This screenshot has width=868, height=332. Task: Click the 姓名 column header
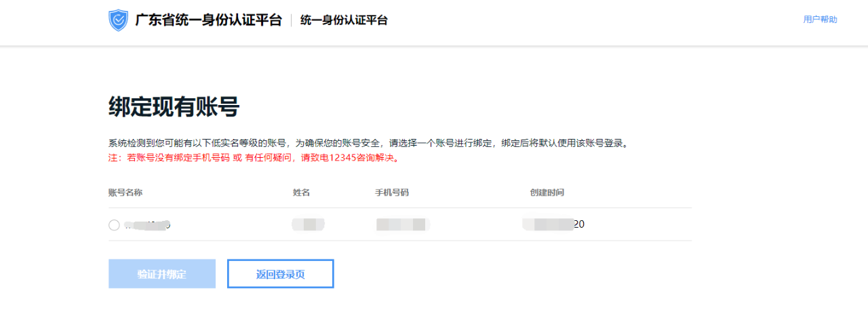301,192
